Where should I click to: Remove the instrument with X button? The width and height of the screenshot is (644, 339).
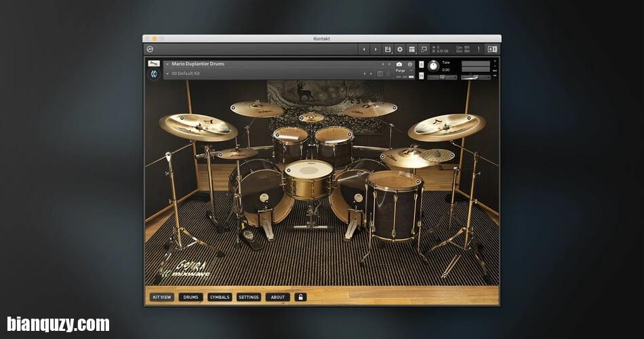coord(495,61)
